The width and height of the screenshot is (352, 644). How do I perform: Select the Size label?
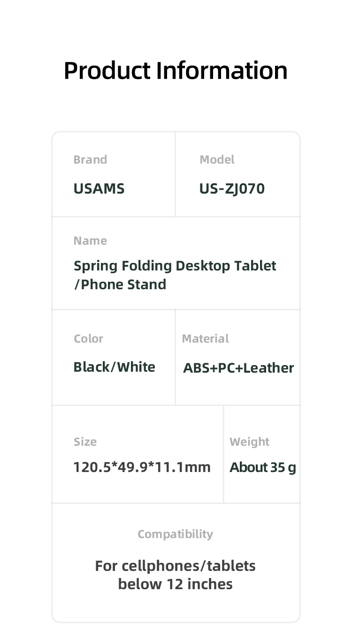85,442
